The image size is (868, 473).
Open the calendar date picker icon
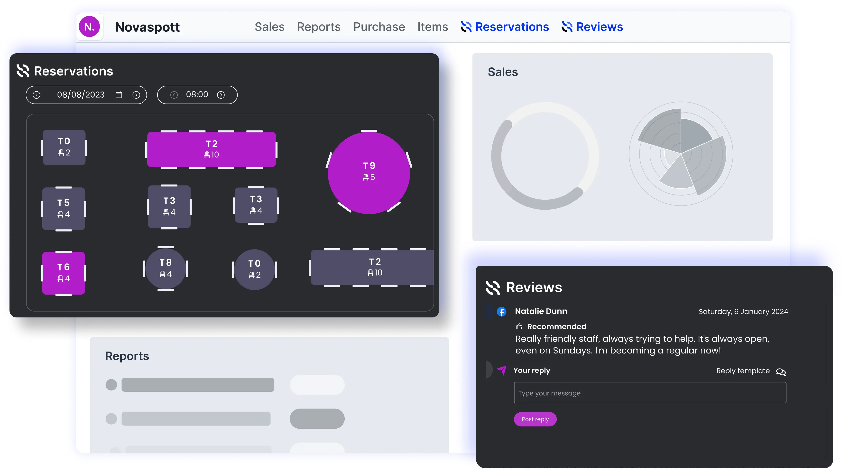coord(119,95)
